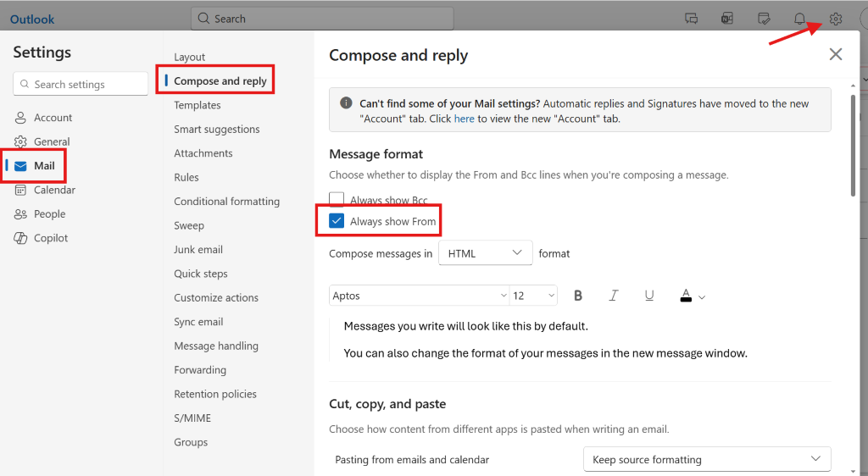Click the Underline formatting button

tap(649, 296)
